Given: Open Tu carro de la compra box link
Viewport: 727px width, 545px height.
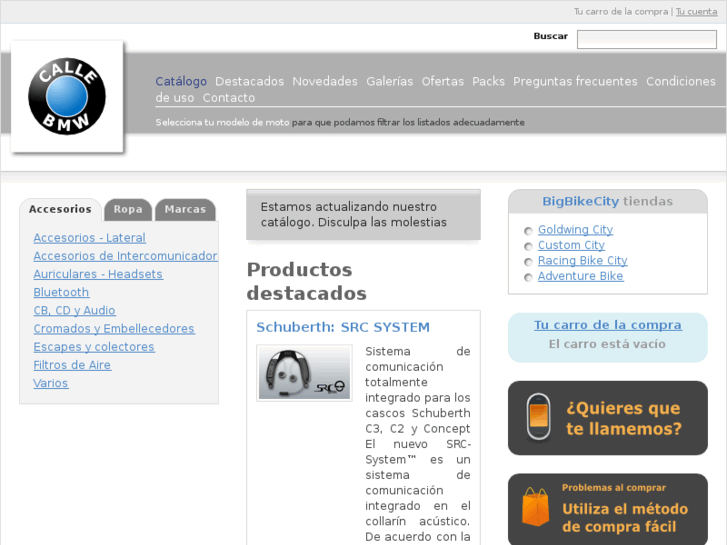Looking at the screenshot, I should [608, 325].
